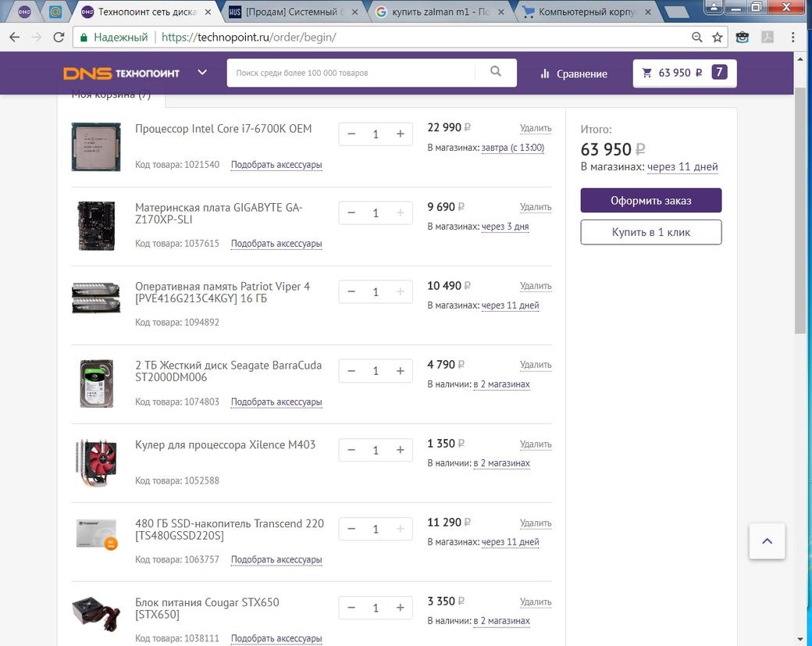Expand the chevron next to DNS Технопоинт logo
Viewport: 812px width, 646px height.
coord(202,73)
